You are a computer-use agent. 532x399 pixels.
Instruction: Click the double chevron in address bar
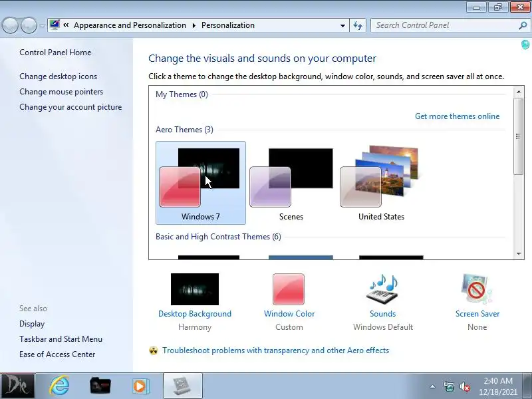[66, 25]
